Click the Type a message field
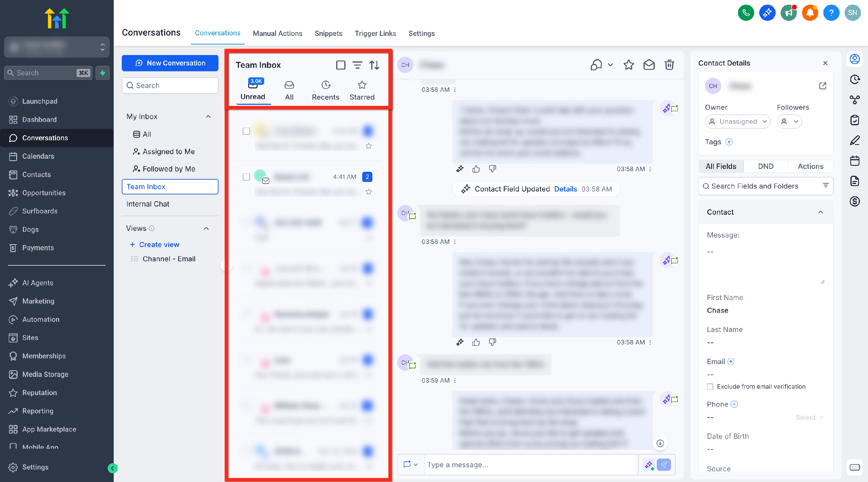The width and height of the screenshot is (868, 482). click(531, 464)
